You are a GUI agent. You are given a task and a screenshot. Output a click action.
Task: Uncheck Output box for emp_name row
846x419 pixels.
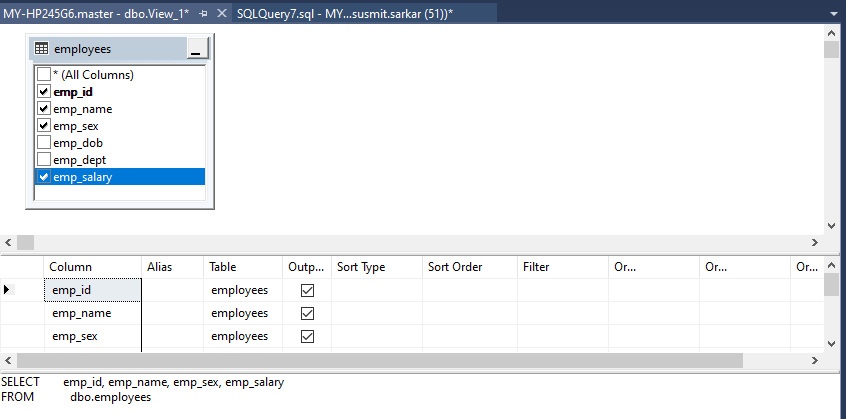click(x=307, y=313)
